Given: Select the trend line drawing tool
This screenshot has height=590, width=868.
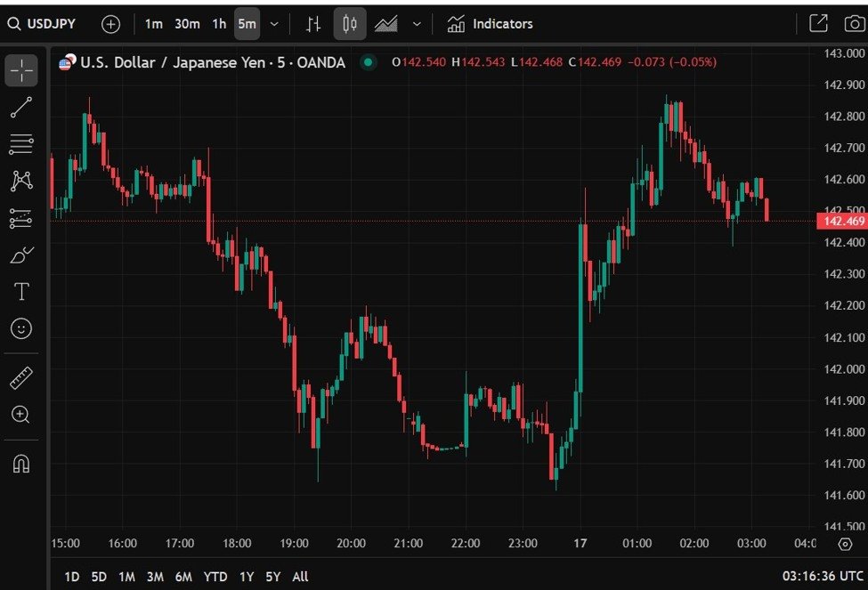Looking at the screenshot, I should tap(21, 108).
